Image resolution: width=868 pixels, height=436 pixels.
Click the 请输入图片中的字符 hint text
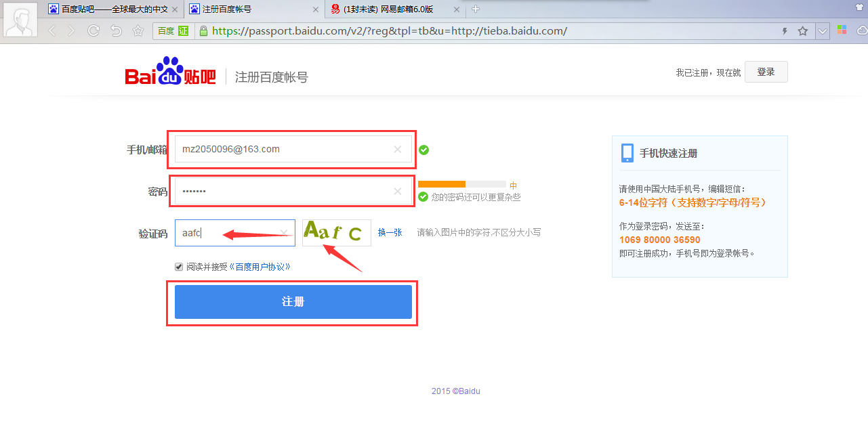click(x=479, y=232)
